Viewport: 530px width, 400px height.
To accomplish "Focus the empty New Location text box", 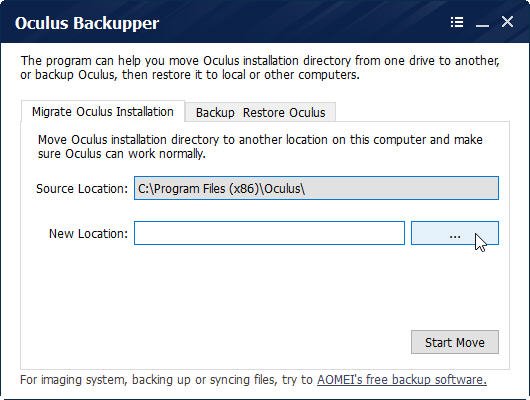I will click(x=269, y=233).
